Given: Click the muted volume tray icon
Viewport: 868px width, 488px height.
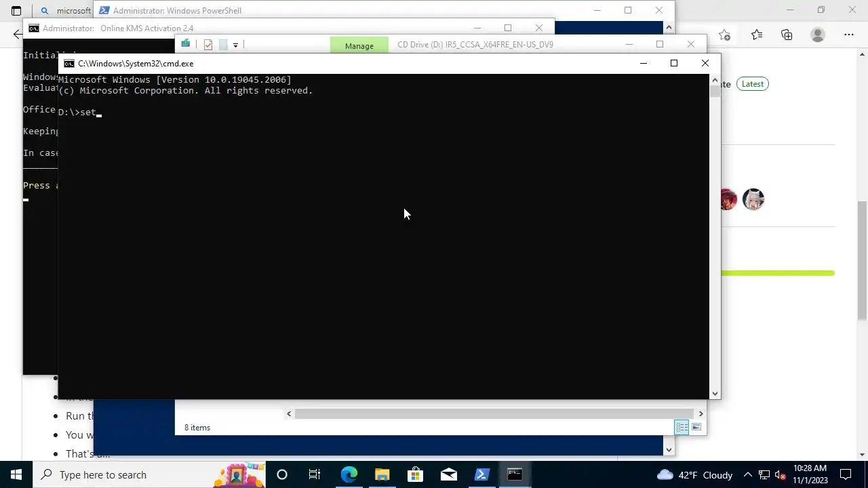Looking at the screenshot, I should pyautogui.click(x=781, y=474).
